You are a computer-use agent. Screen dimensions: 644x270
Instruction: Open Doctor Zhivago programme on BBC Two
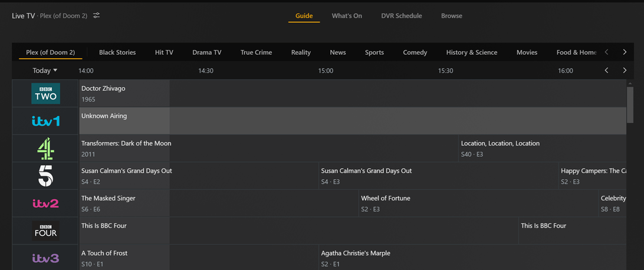(353, 94)
